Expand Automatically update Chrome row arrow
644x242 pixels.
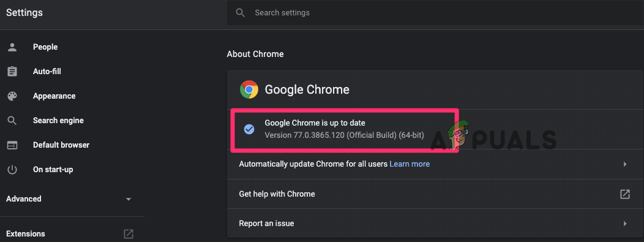(624, 164)
